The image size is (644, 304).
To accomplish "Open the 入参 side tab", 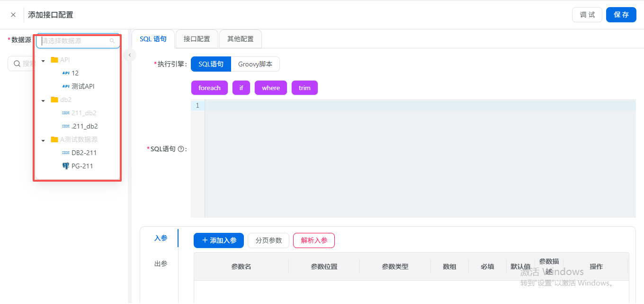I will pyautogui.click(x=161, y=238).
